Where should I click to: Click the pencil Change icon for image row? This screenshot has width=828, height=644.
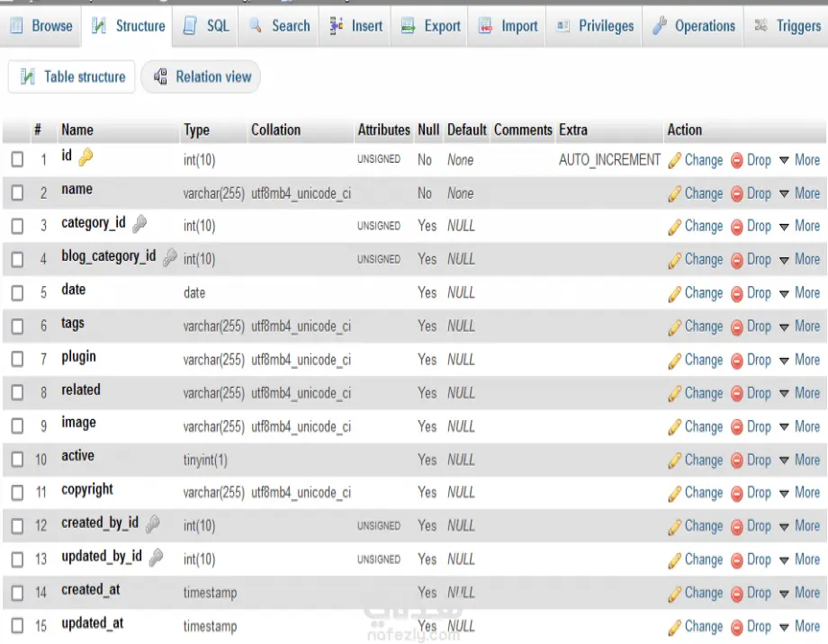click(x=674, y=426)
